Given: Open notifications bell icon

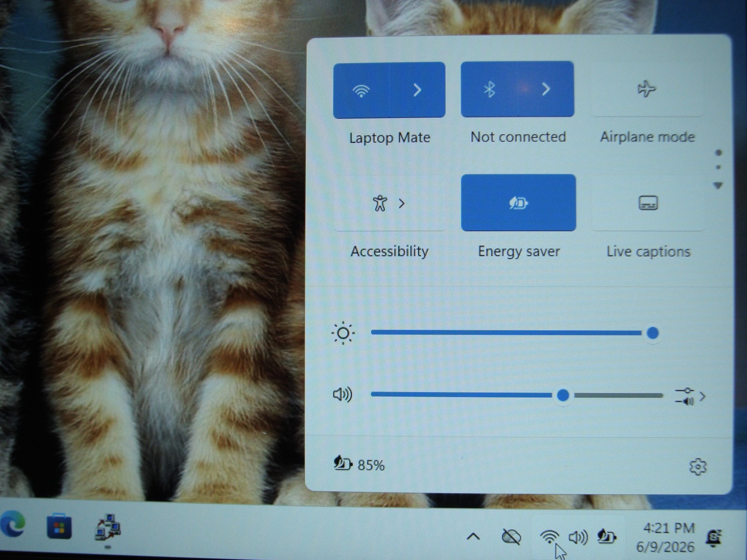Looking at the screenshot, I should tap(714, 538).
